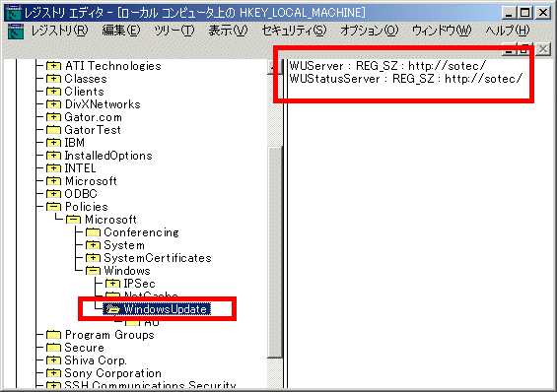Open the レジストリ(R) menu
Screen dimensions: 557x392
[59, 31]
